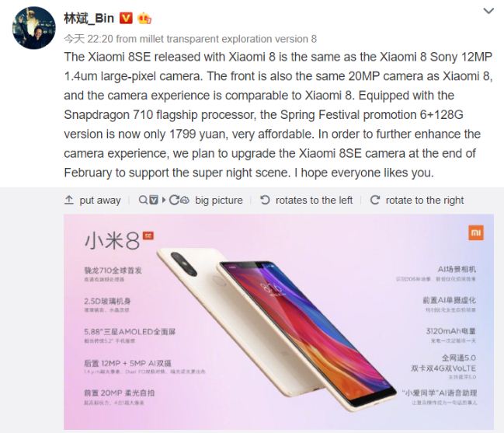Click the 'put away' upload-arrow icon
Screen dimensions: 504x433
(x=69, y=200)
